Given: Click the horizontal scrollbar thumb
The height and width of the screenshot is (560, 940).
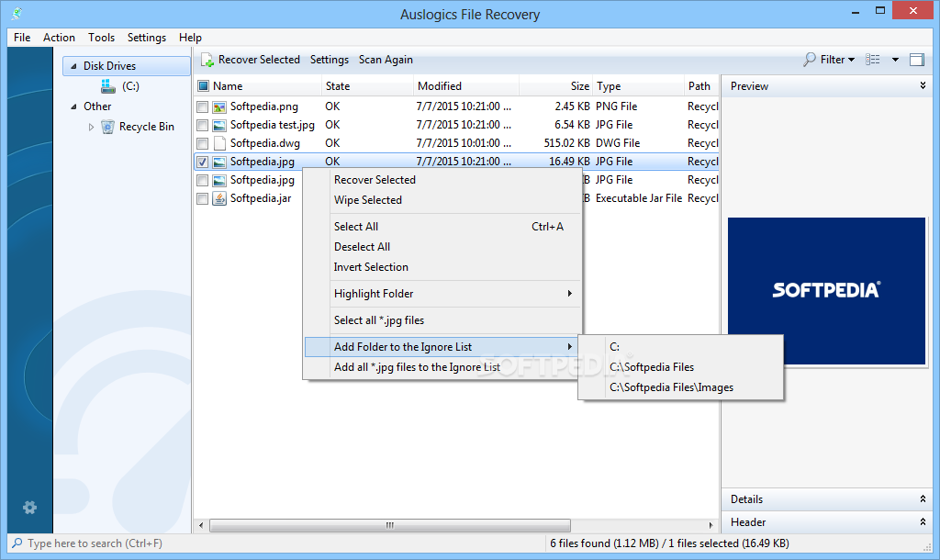Looking at the screenshot, I should click(389, 525).
